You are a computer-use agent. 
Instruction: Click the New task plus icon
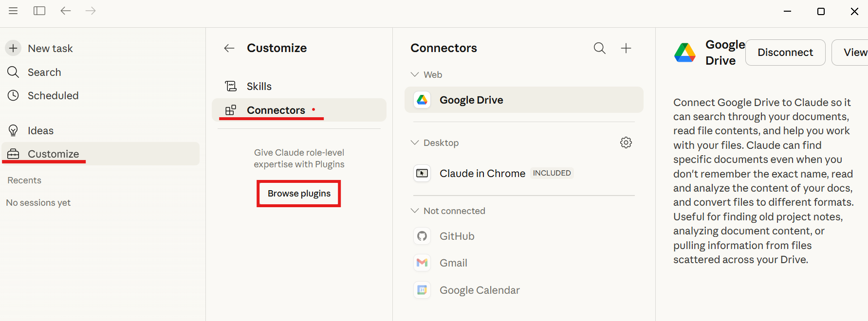click(x=13, y=48)
